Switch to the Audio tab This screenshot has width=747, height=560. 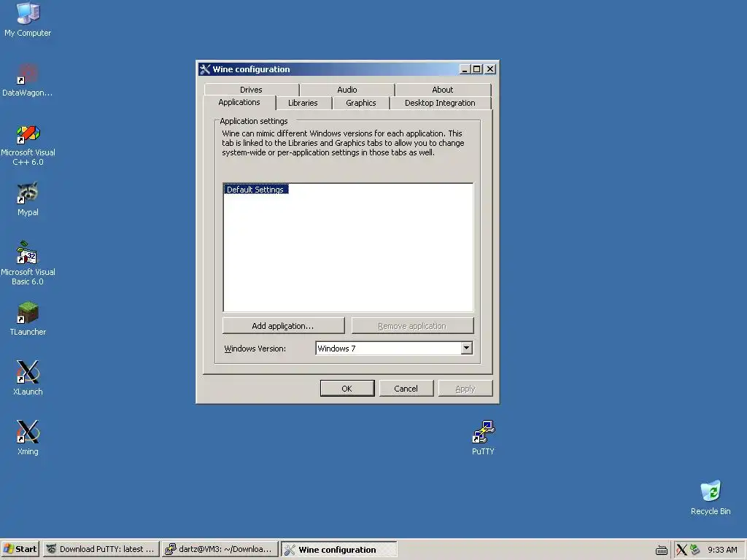coord(347,90)
